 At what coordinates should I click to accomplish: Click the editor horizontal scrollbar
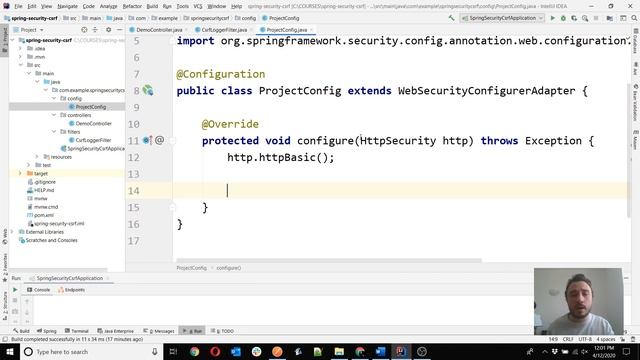point(329,260)
